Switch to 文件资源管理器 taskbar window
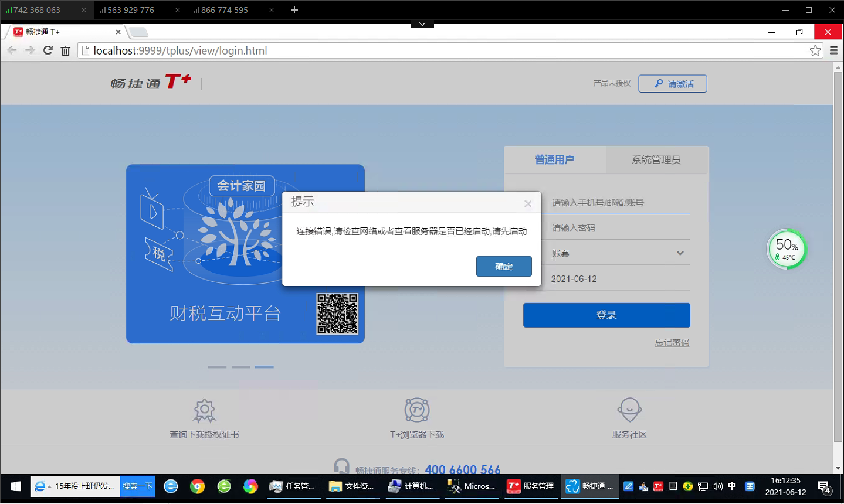 click(x=352, y=486)
